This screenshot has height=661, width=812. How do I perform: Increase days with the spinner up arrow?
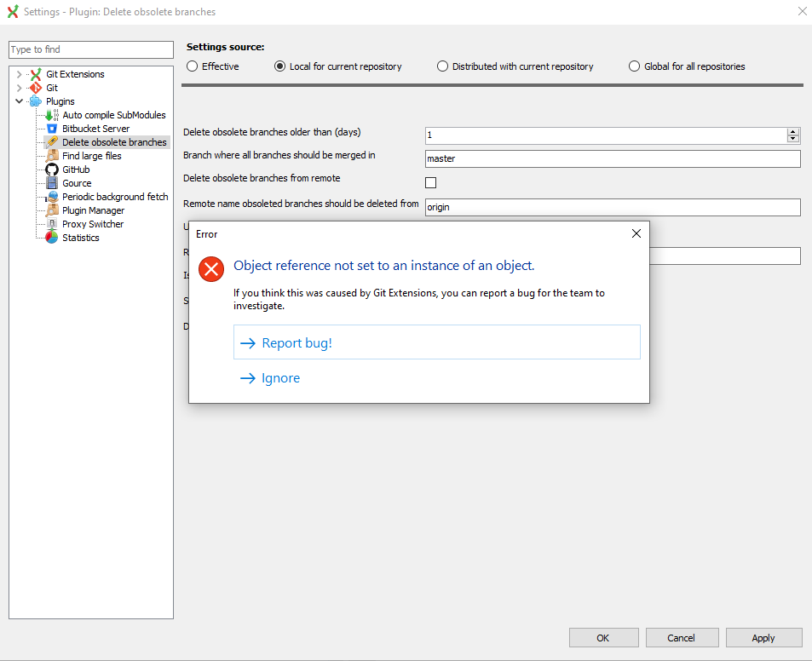coord(793,129)
